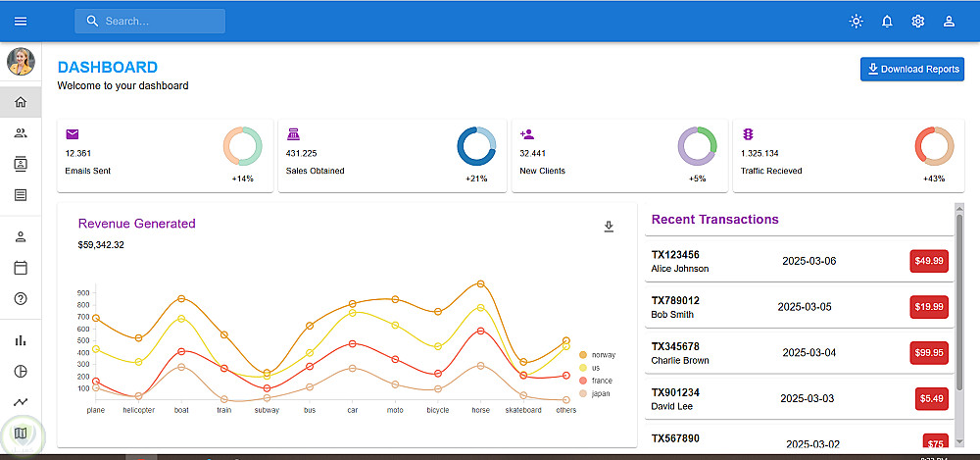The width and height of the screenshot is (980, 460).
Task: Click the Download Reports button
Action: (912, 70)
